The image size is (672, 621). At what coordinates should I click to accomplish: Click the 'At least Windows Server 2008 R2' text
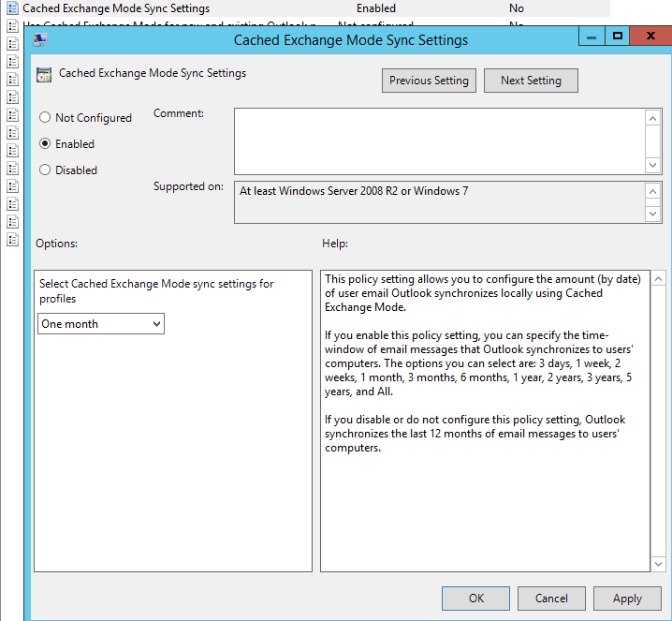[354, 191]
